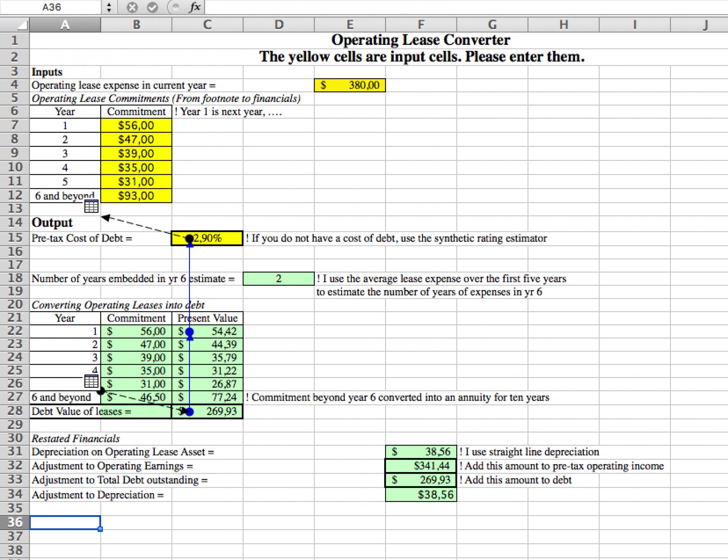Click present value cell 31,22
The width and height of the screenshot is (728, 560).
click(207, 371)
